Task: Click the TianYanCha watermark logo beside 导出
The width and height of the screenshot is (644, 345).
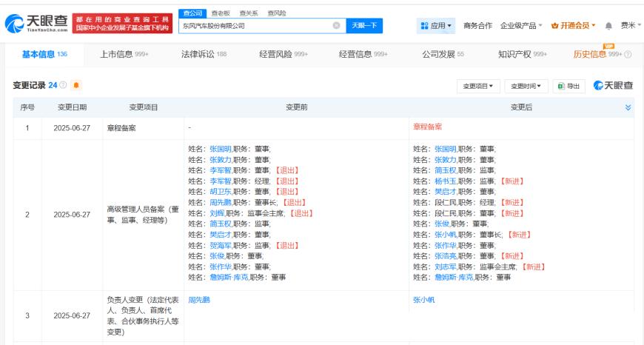Action: tap(613, 85)
